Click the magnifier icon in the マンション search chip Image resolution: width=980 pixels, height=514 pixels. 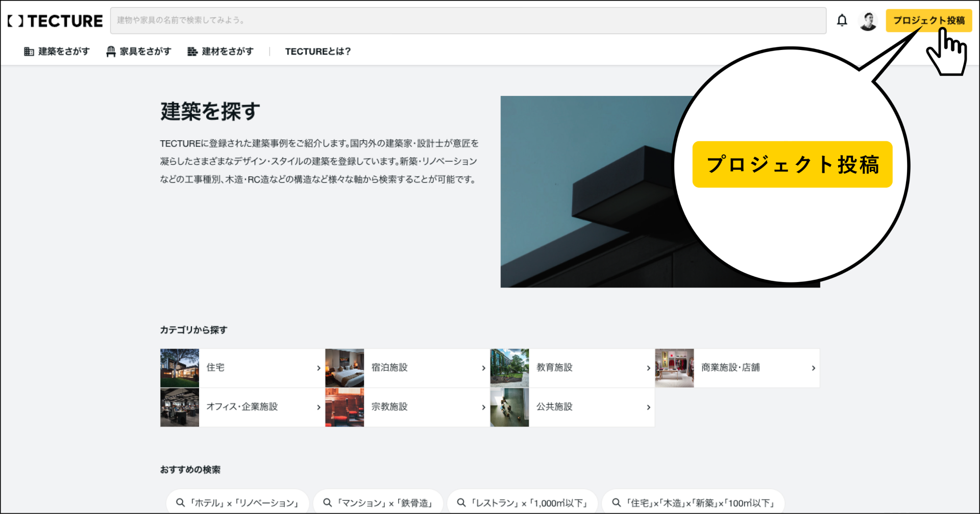pyautogui.click(x=327, y=502)
